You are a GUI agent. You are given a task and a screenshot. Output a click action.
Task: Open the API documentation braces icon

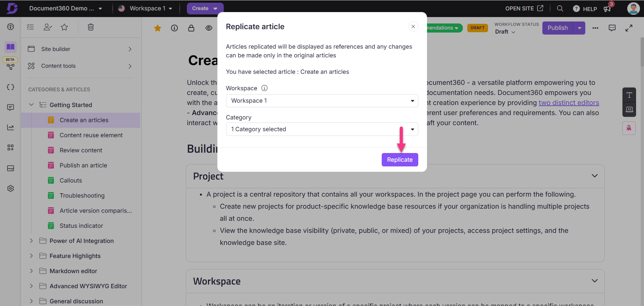click(x=10, y=87)
